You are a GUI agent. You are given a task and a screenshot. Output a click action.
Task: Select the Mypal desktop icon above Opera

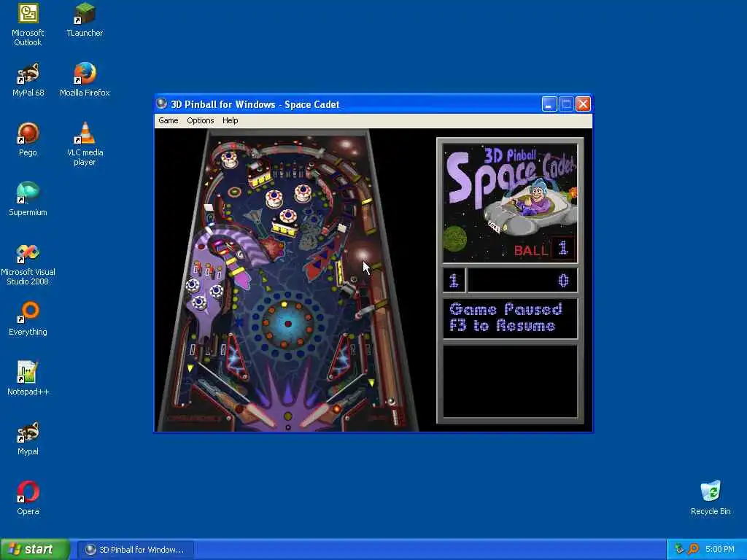tap(28, 438)
